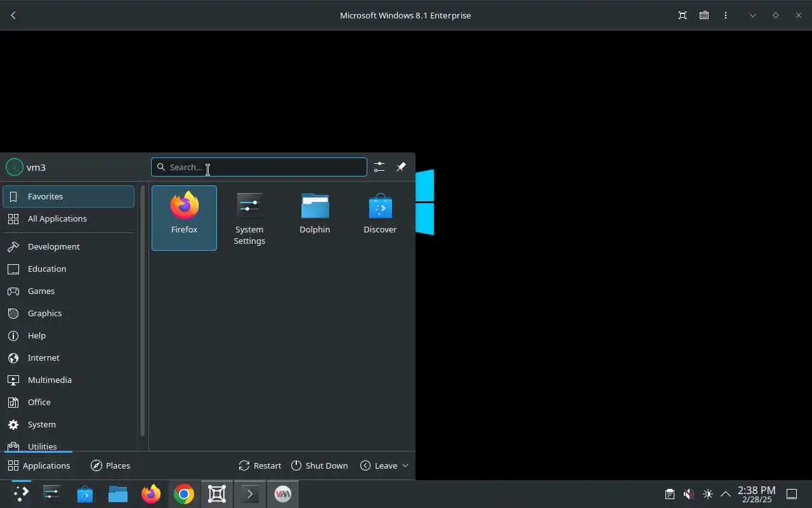Viewport: 812px width, 508px height.
Task: Open the Multimedia category
Action: point(69,380)
